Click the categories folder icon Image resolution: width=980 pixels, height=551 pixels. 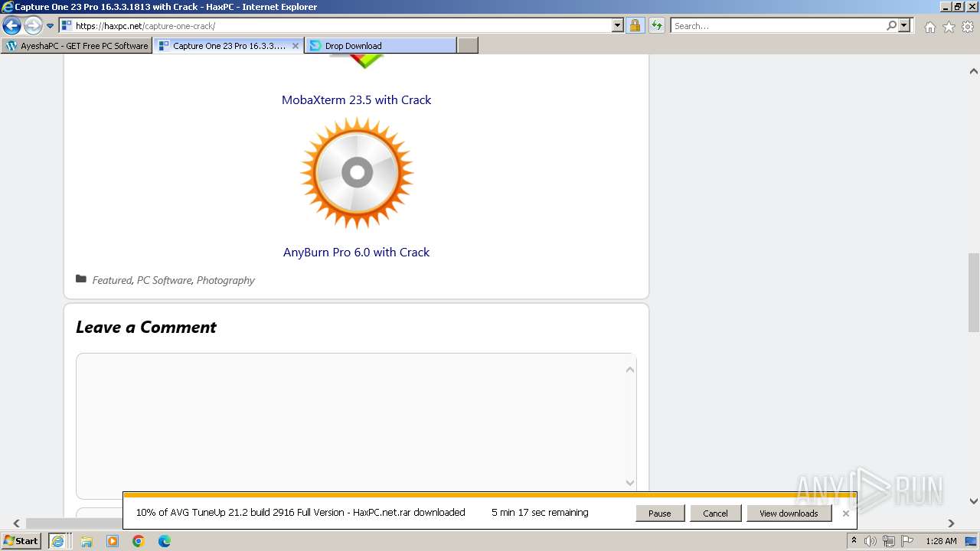[x=81, y=279]
